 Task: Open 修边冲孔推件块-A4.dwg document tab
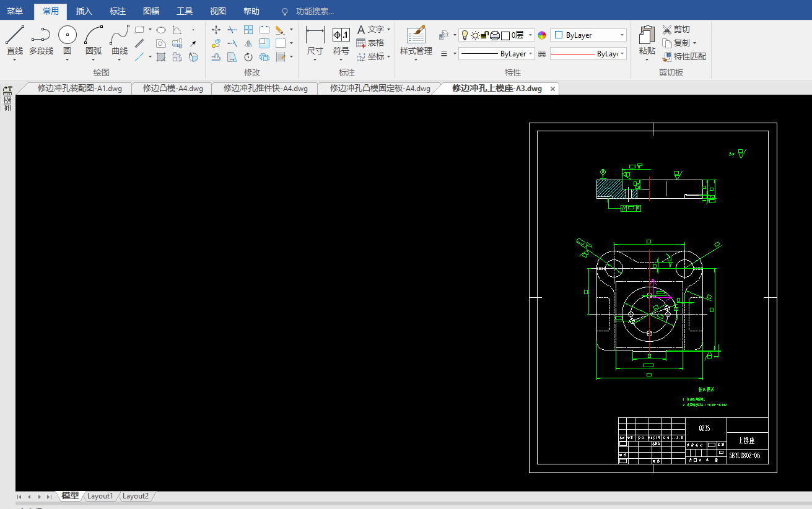(266, 89)
